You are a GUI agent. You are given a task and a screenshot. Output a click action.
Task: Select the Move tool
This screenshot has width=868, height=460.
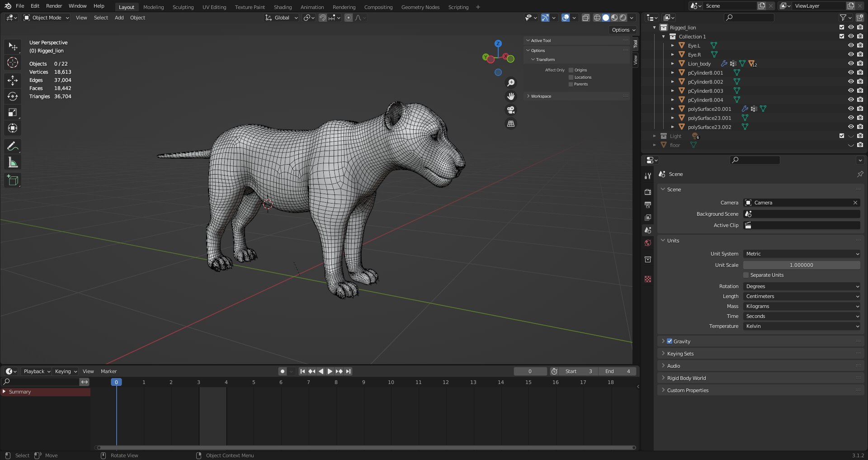coord(13,81)
